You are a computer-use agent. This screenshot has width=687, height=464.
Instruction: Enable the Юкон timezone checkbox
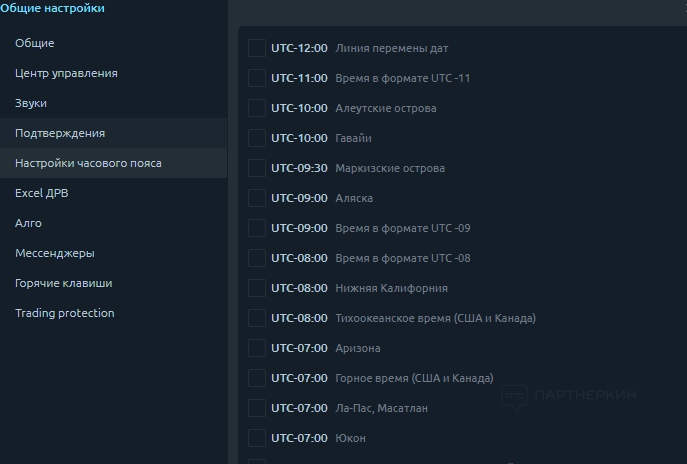pyautogui.click(x=257, y=438)
